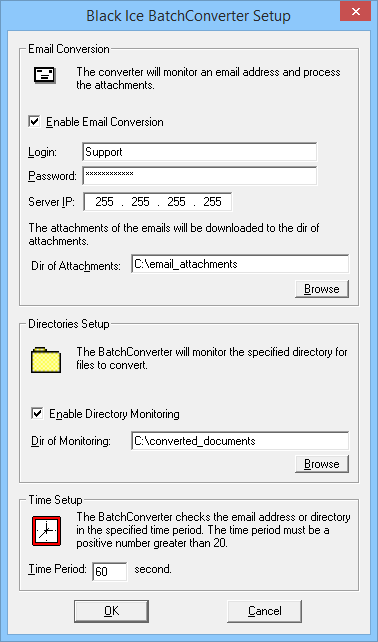Click the yellow folder icon

(x=46, y=360)
